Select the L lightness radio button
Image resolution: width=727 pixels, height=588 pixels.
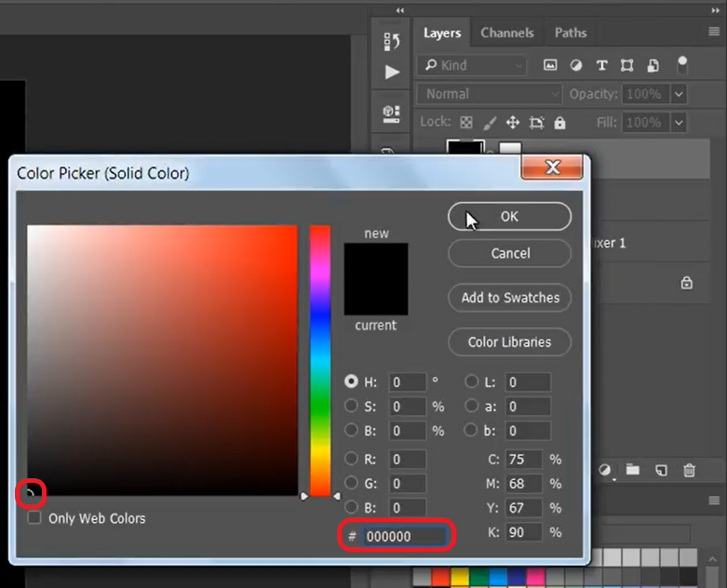471,381
